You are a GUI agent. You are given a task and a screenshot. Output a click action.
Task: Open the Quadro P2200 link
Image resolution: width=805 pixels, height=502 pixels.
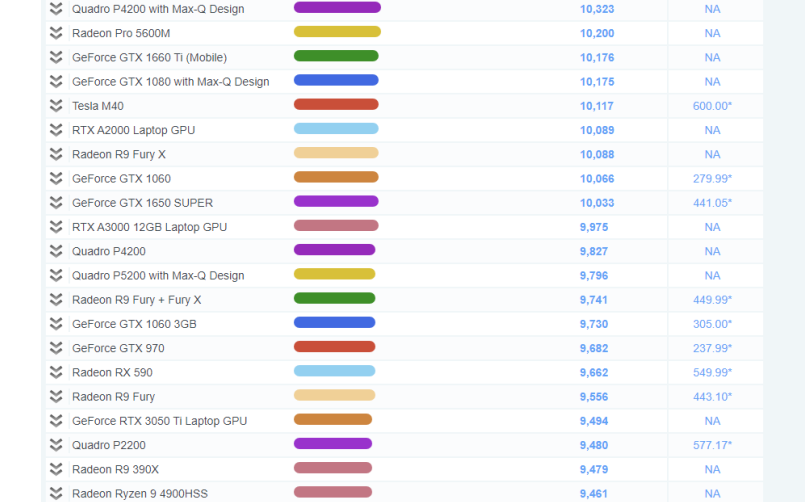(x=109, y=445)
